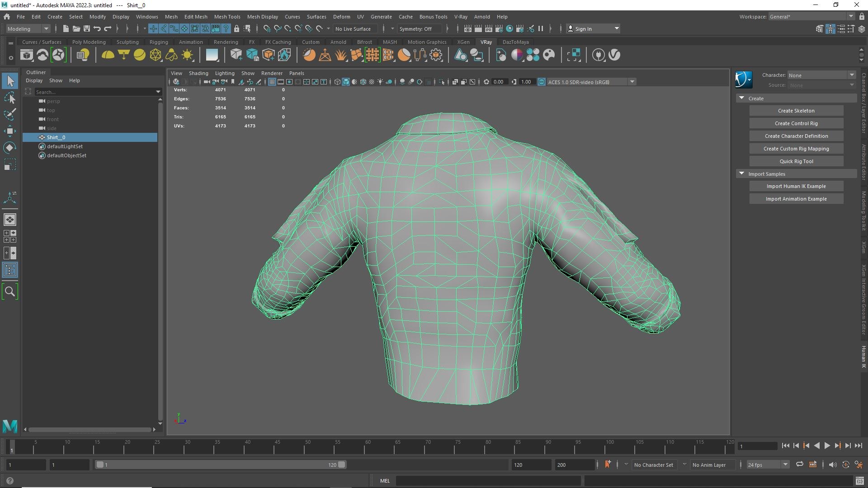Open the Modeling menu set dropdown
The image size is (868, 488).
28,28
